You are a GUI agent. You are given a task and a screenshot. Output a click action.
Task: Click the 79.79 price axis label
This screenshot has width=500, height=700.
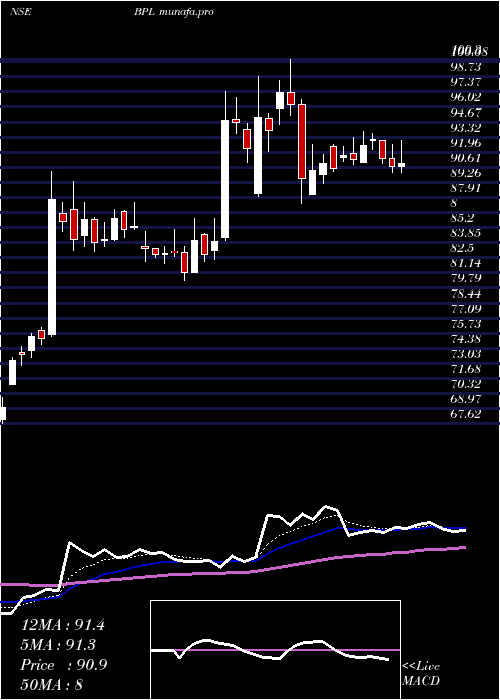pos(466,279)
